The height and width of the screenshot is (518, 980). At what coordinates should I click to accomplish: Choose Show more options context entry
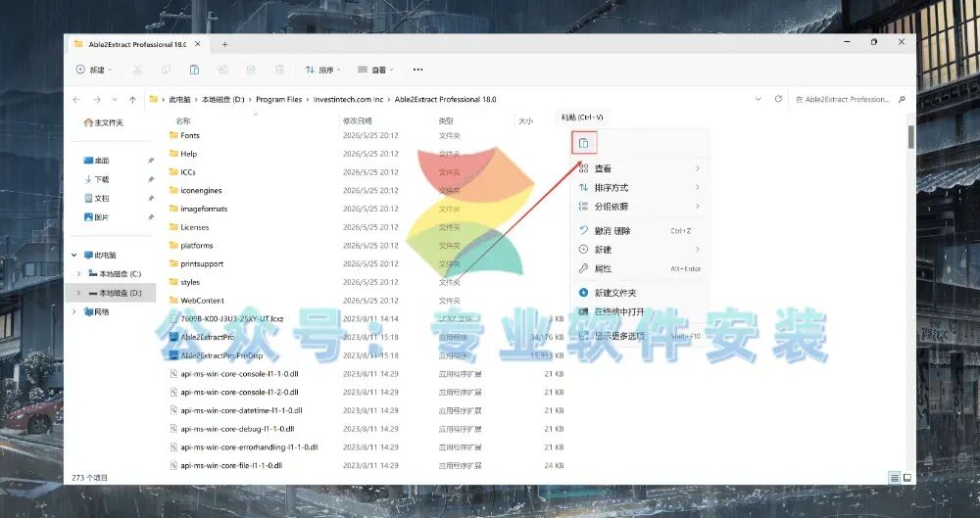coord(639,336)
